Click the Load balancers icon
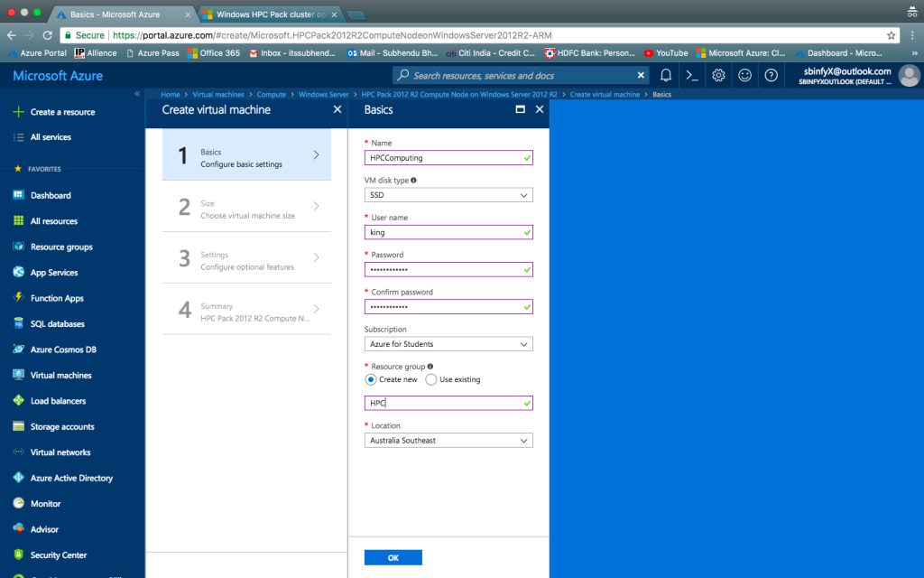This screenshot has height=578, width=924. [18, 400]
